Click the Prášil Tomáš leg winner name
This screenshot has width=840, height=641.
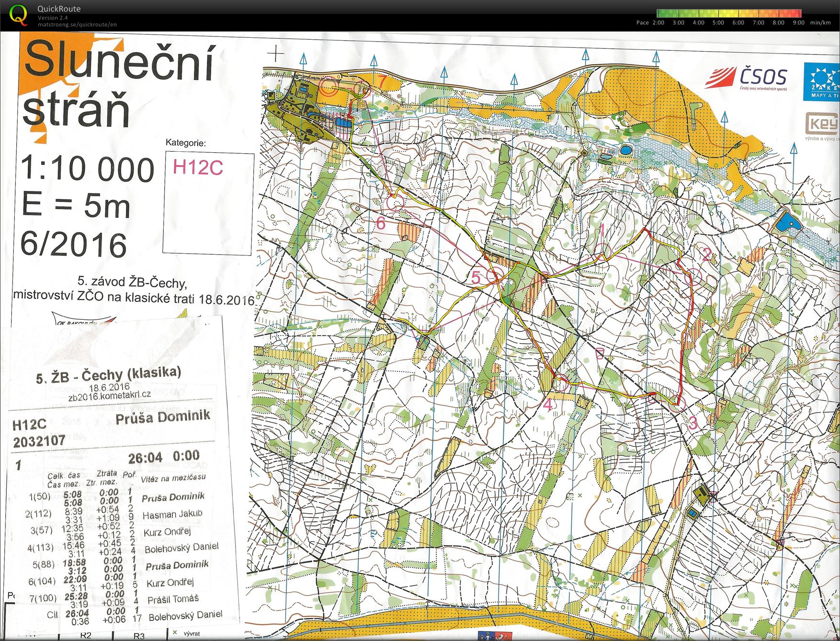pyautogui.click(x=173, y=599)
